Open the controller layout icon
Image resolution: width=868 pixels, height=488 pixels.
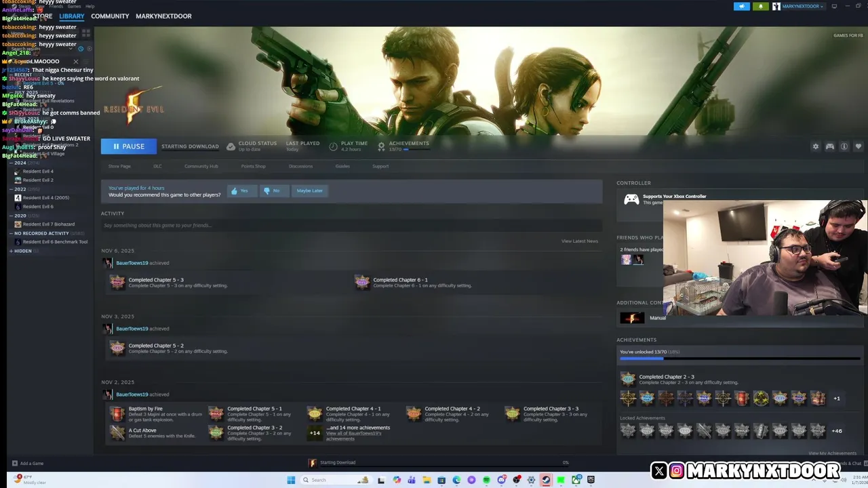[x=829, y=146]
